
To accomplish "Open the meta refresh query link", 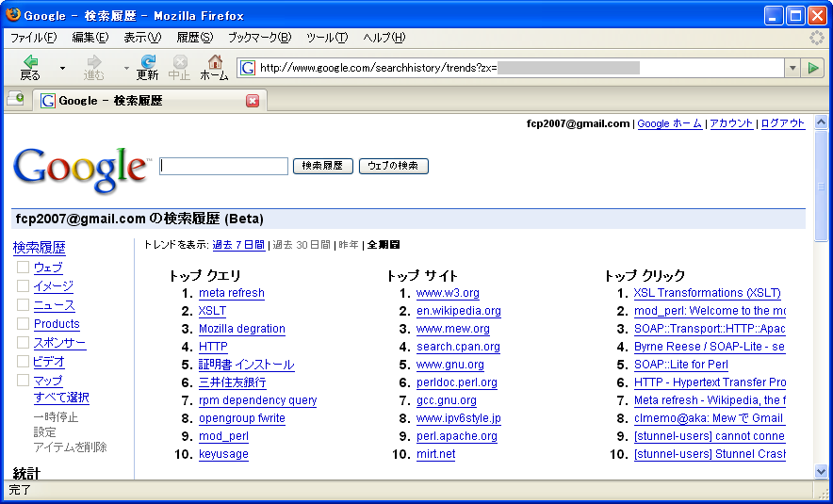I will point(232,293).
